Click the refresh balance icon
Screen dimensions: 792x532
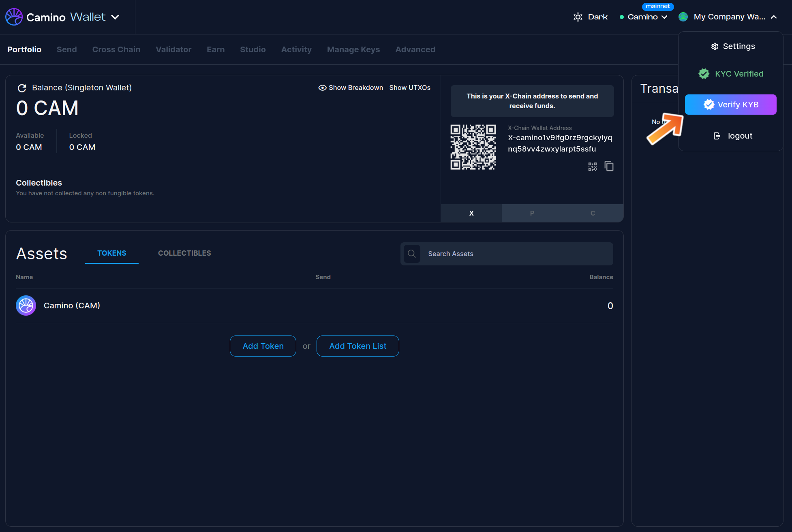[x=22, y=88]
